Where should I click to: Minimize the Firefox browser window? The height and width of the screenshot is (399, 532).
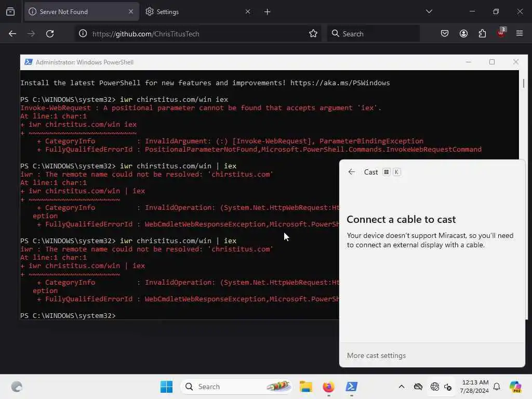point(472,11)
